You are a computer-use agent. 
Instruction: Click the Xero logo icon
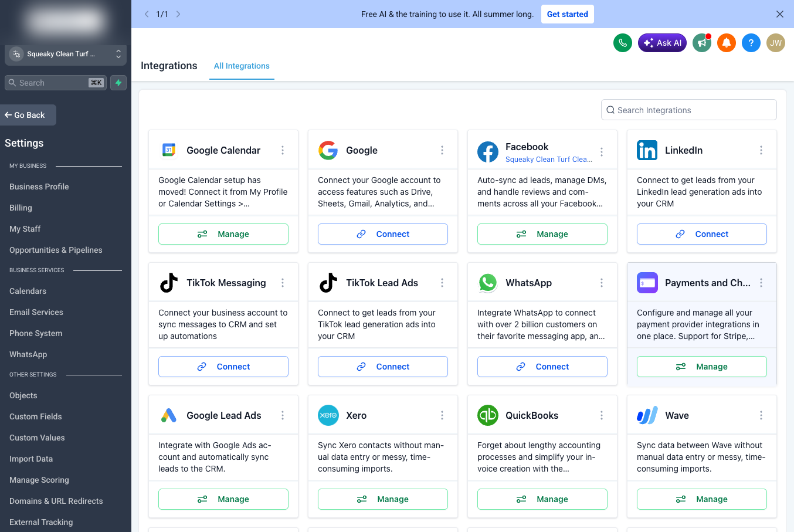pyautogui.click(x=328, y=415)
